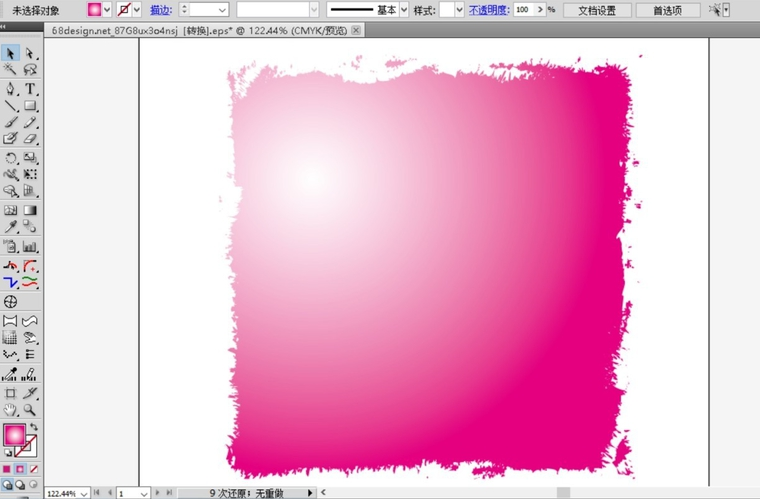Select the Column Graph tool
Image resolution: width=760 pixels, height=499 pixels.
tap(30, 246)
